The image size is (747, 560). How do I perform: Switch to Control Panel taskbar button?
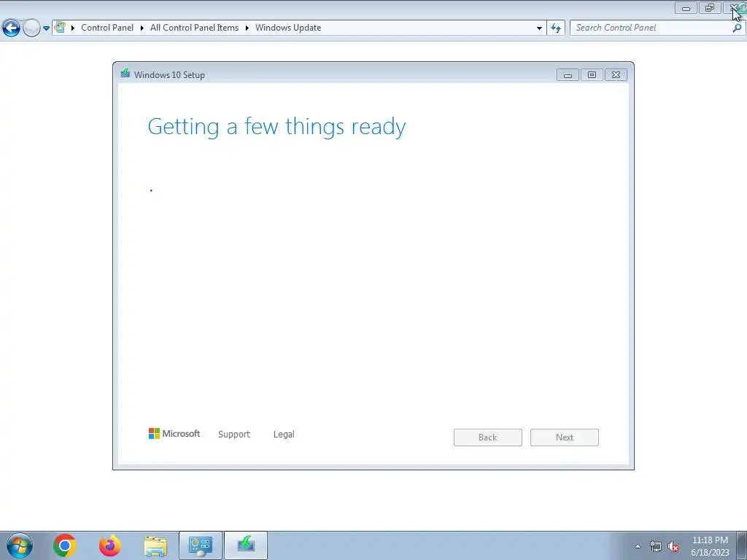click(201, 545)
